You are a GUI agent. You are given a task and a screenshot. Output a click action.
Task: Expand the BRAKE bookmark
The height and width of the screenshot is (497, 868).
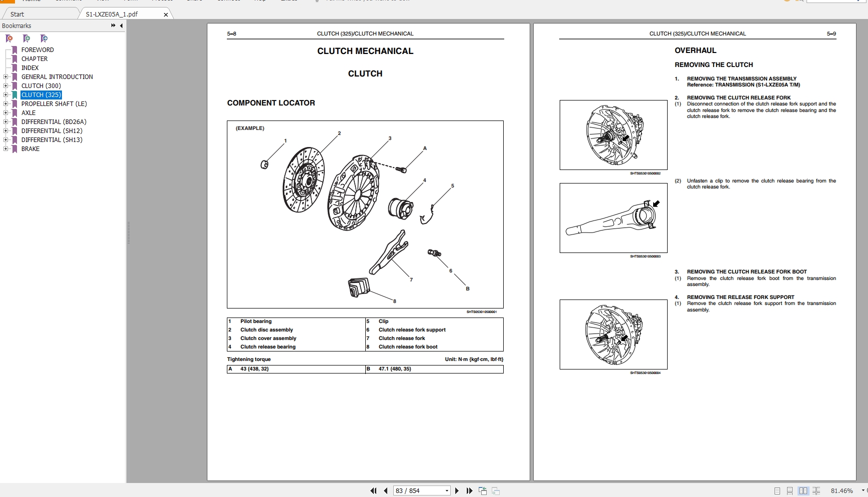tap(5, 149)
